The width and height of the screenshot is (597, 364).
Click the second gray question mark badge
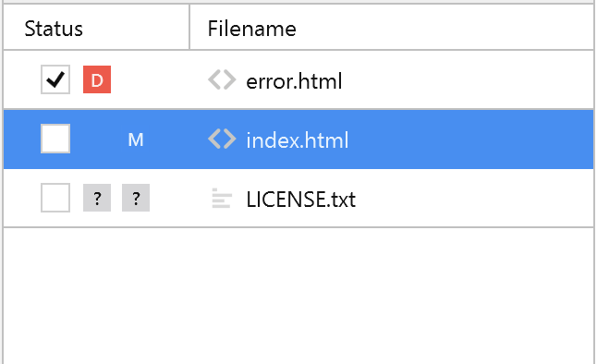coord(136,198)
